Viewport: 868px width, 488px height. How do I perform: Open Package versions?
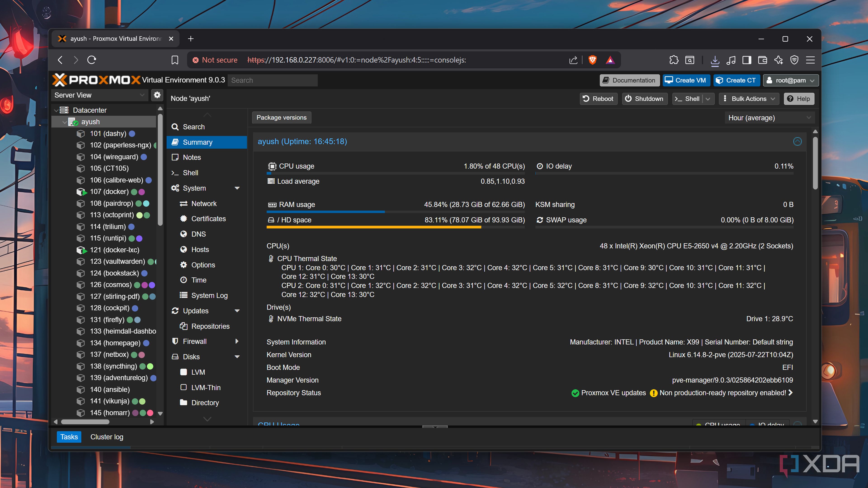point(281,117)
